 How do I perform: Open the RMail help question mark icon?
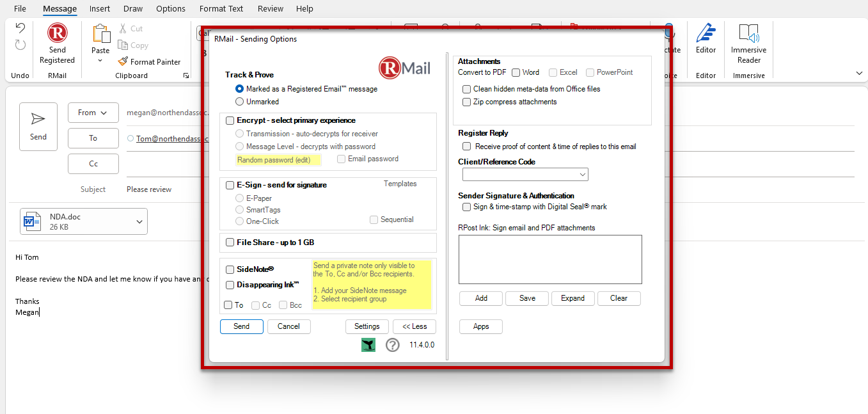point(393,344)
